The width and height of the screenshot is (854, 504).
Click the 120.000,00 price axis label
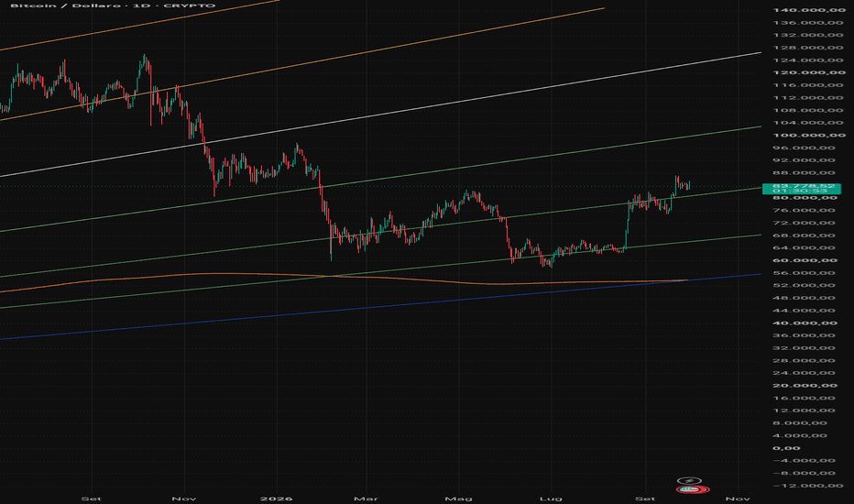click(x=809, y=72)
